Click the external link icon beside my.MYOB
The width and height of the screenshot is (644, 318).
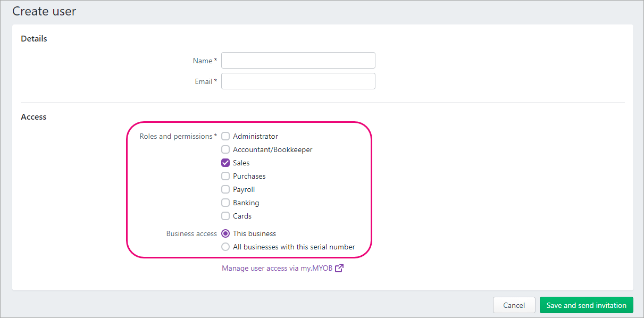coord(339,268)
